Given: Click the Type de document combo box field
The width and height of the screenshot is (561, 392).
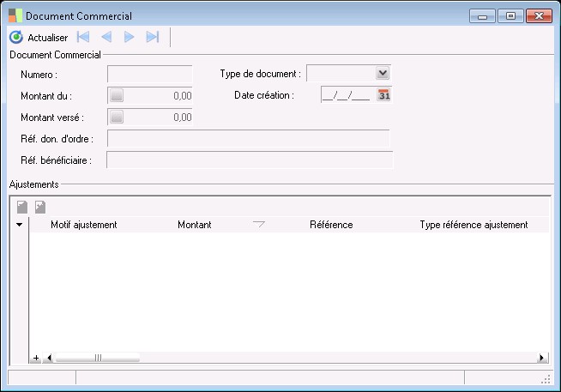Looking at the screenshot, I should click(x=348, y=73).
